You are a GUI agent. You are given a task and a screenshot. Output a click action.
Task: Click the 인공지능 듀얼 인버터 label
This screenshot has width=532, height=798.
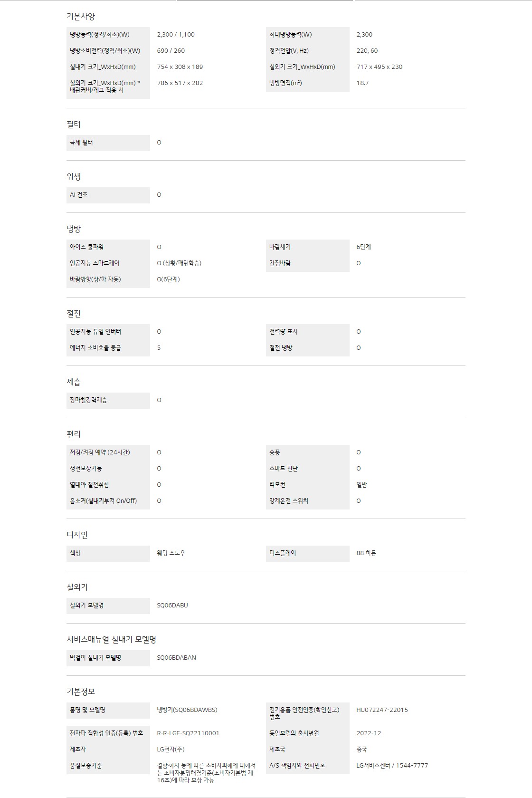95,332
